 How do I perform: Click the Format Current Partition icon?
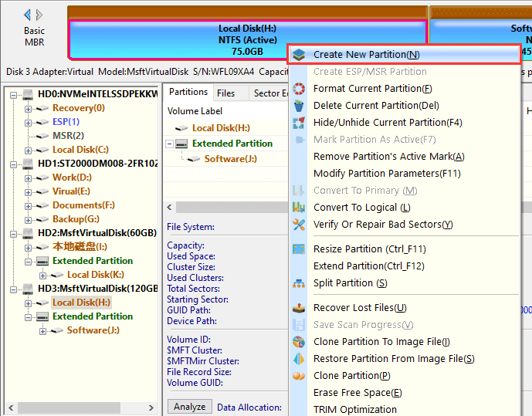click(299, 89)
